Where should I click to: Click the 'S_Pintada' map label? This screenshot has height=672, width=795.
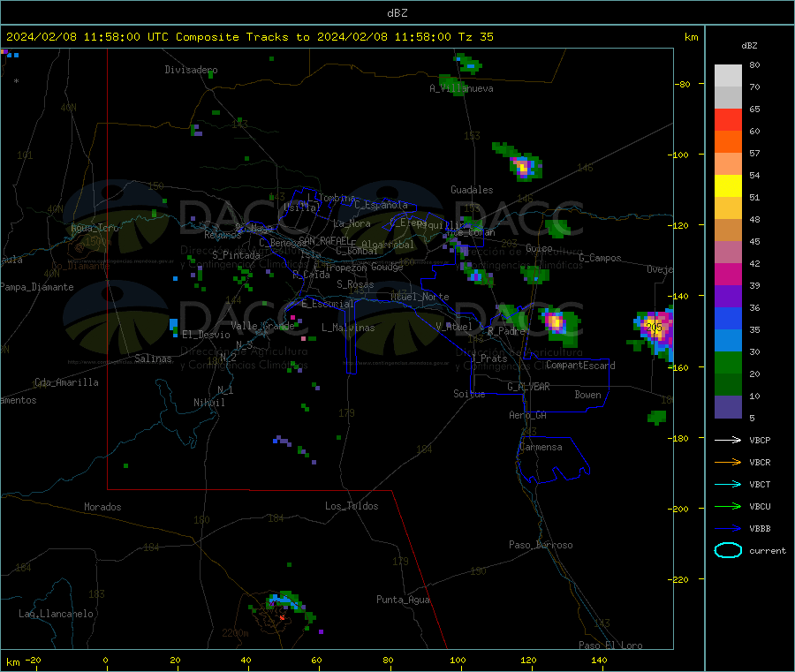(236, 255)
